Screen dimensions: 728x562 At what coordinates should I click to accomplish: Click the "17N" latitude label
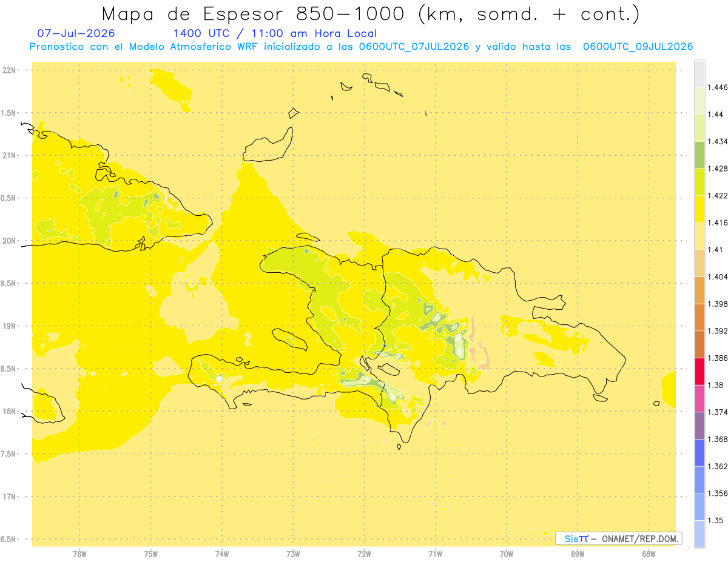[10, 497]
